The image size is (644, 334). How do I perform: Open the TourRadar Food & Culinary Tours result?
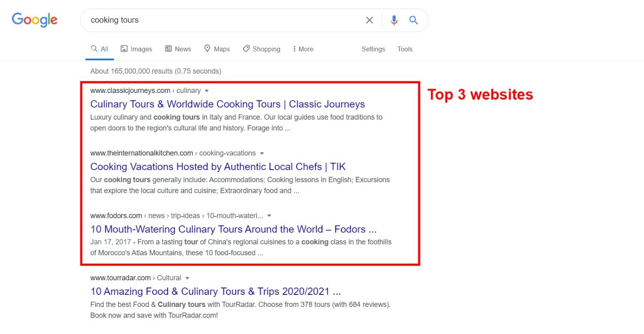tap(216, 291)
